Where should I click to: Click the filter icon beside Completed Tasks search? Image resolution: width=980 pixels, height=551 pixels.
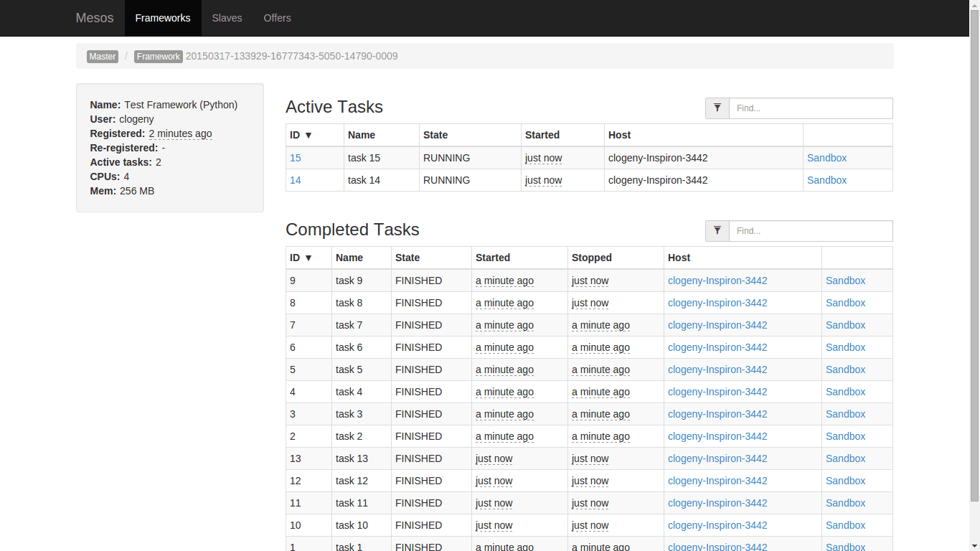(x=717, y=231)
